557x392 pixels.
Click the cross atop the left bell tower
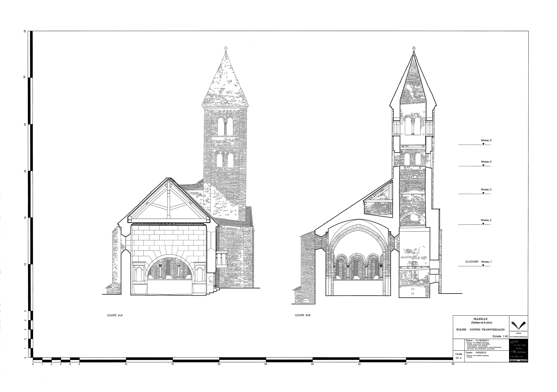coord(226,48)
